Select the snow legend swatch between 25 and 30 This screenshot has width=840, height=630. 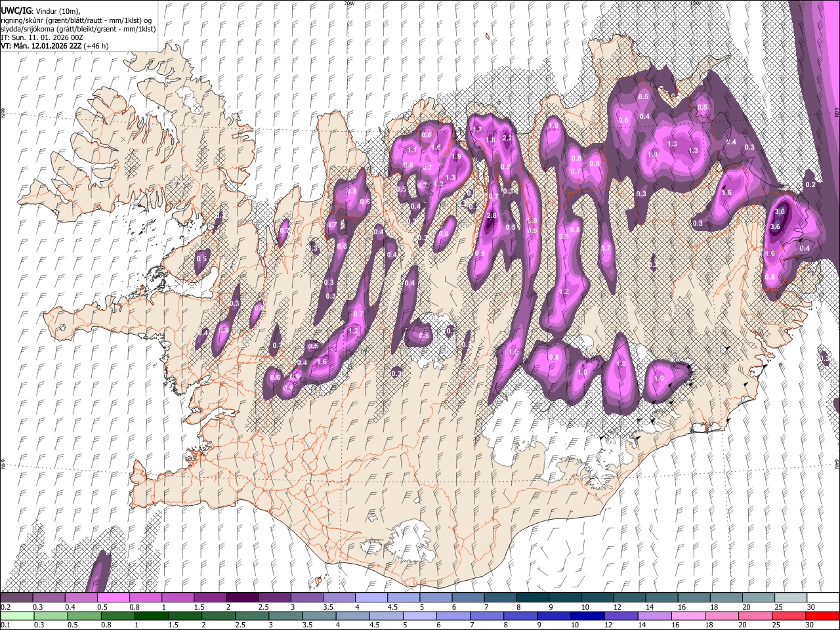(x=791, y=598)
